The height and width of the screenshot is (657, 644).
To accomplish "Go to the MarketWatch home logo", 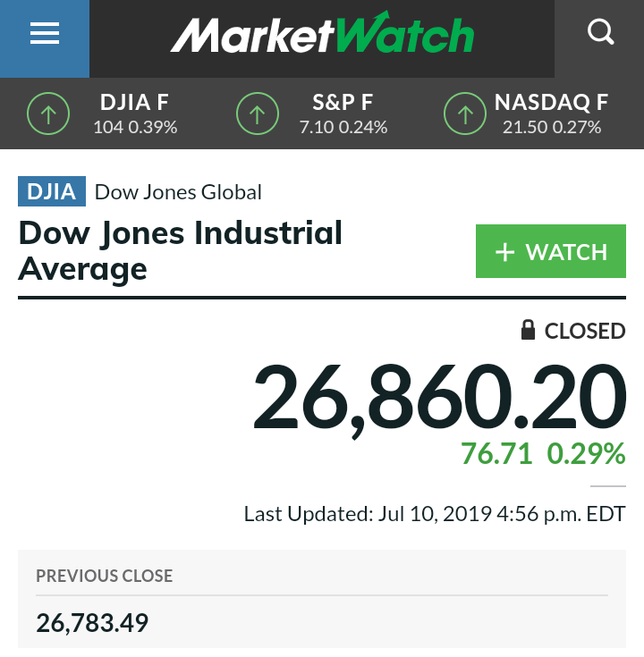I will pos(322,36).
